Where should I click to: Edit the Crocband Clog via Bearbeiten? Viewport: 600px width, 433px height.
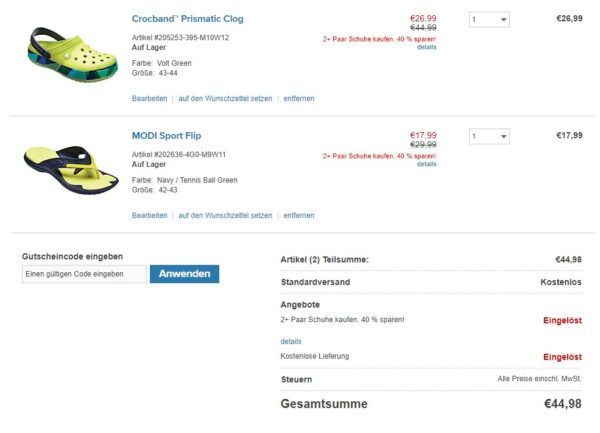click(149, 99)
